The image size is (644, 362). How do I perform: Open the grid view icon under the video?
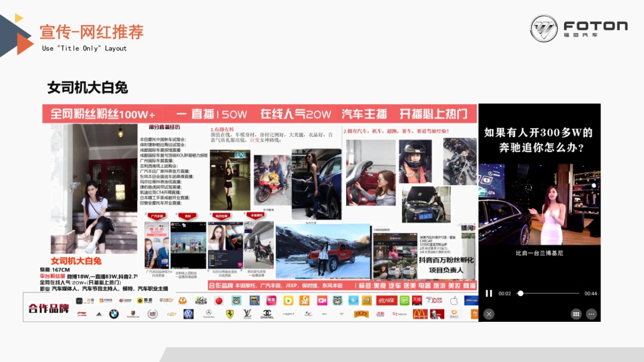(576, 314)
